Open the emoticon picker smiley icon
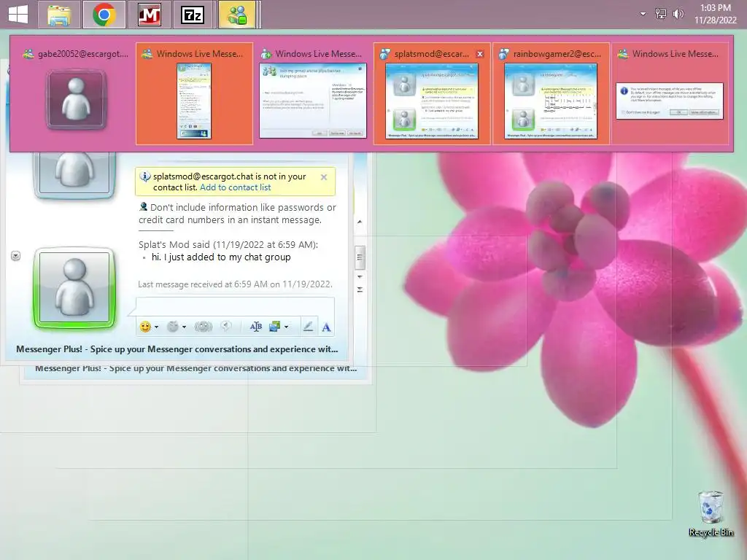 (145, 327)
